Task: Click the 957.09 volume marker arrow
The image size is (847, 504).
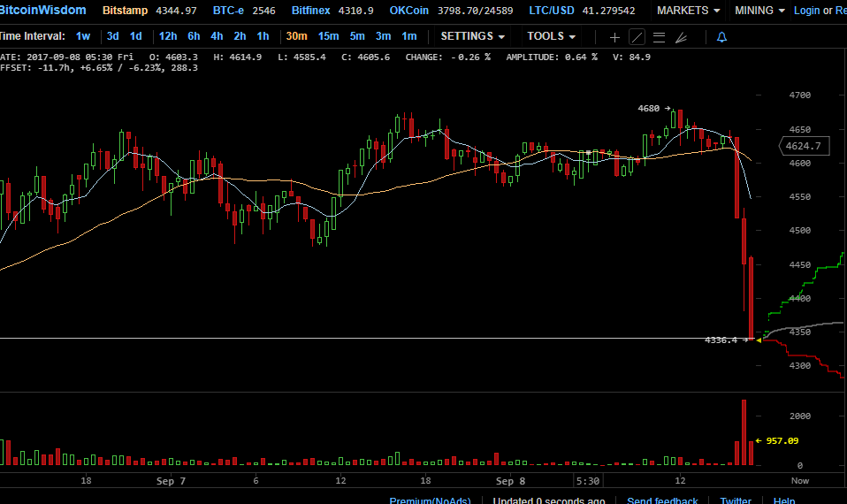Action: (776, 440)
